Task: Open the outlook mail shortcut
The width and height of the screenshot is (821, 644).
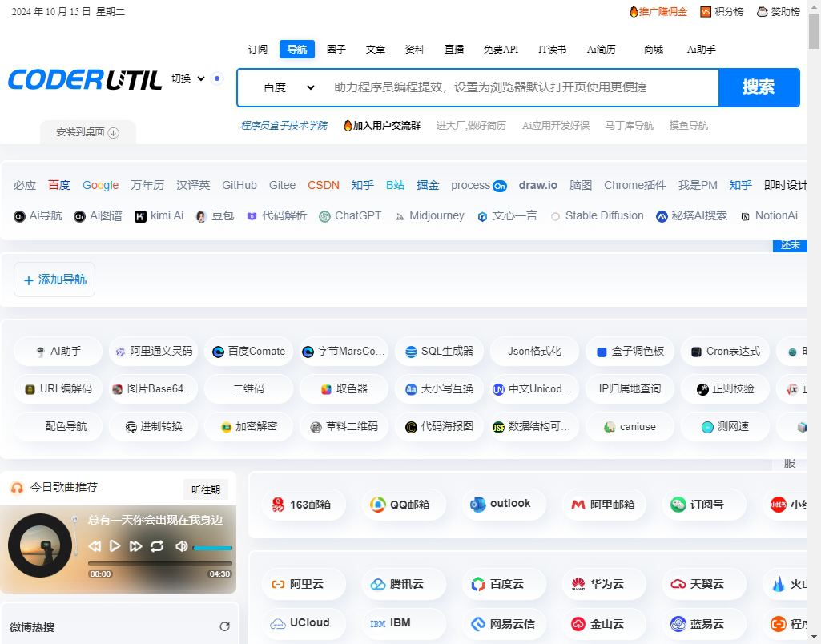Action: [x=504, y=505]
